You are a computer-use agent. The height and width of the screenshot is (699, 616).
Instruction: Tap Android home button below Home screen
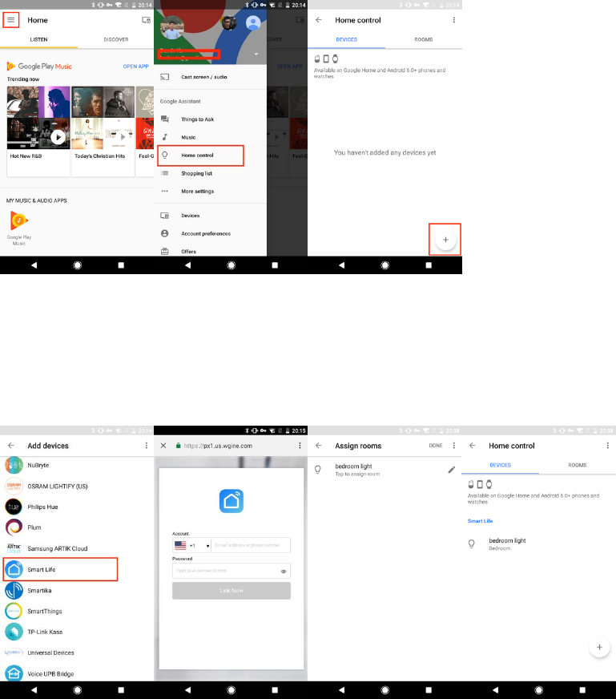click(x=77, y=265)
